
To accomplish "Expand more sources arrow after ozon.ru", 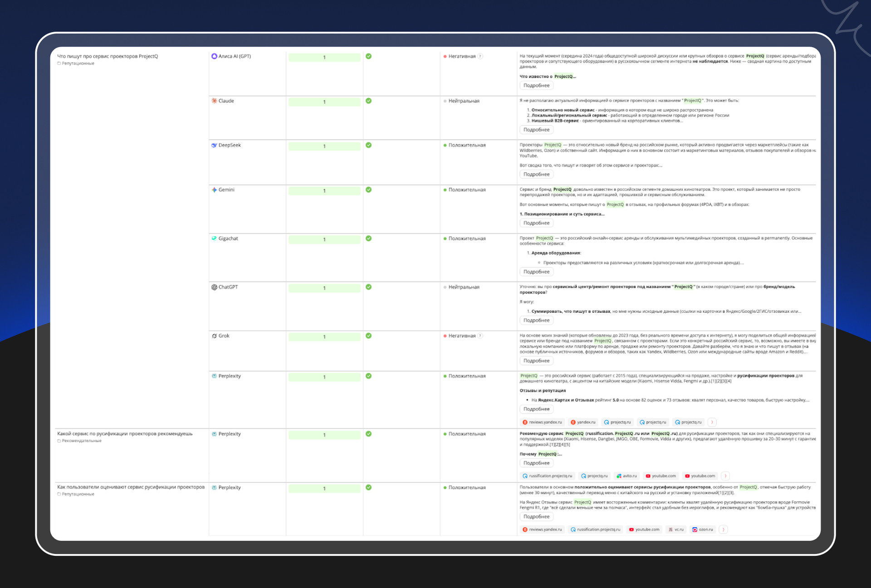I will [x=723, y=530].
